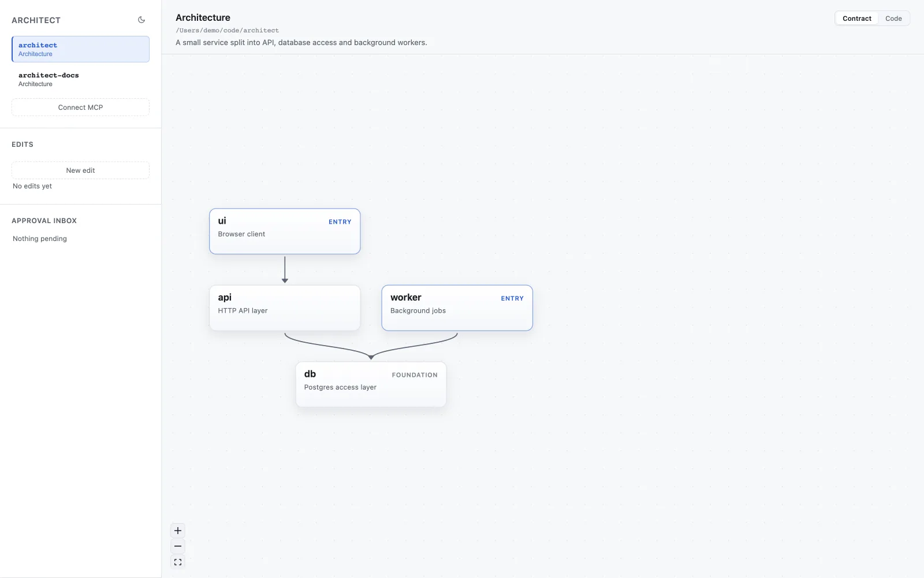This screenshot has height=578, width=924.
Task: Open the architect-docs project
Action: pos(80,79)
